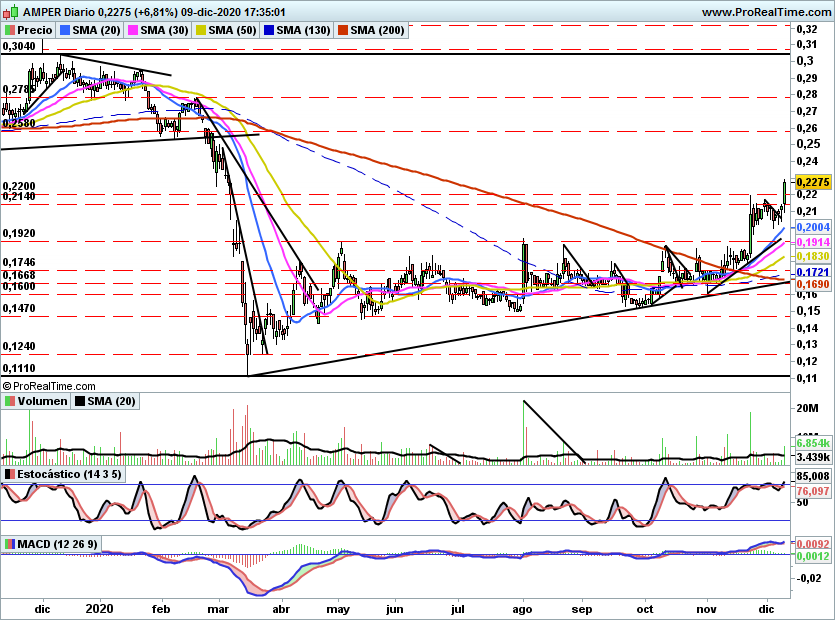
Task: Click the feb month label on time axis
Action: (161, 609)
